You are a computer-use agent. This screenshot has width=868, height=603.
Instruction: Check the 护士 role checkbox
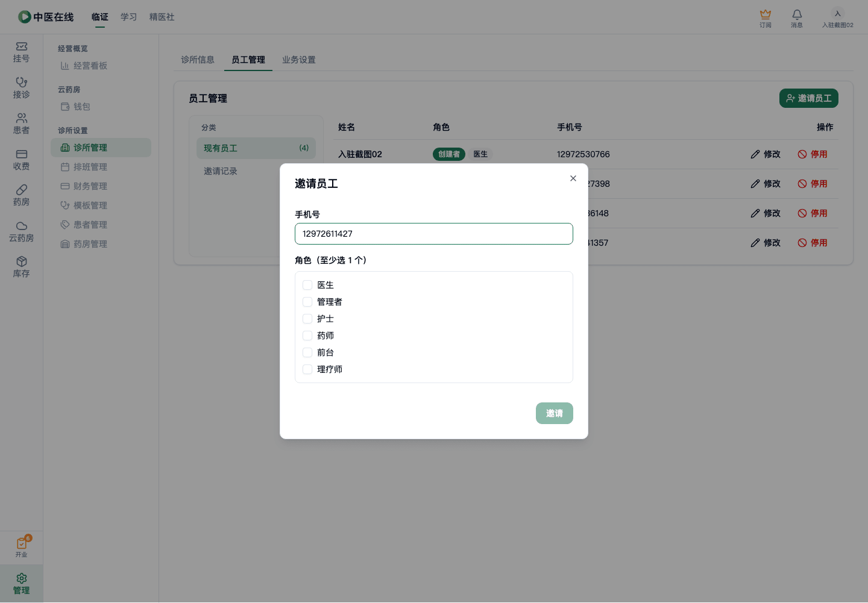(x=307, y=319)
